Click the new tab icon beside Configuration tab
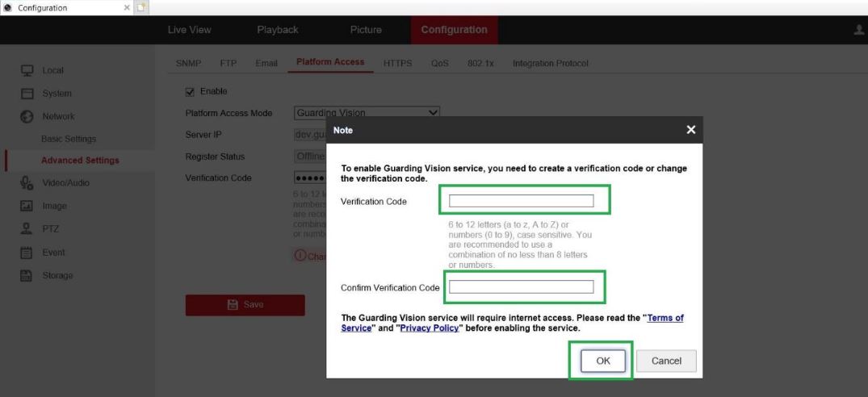868x397 pixels. [x=141, y=8]
